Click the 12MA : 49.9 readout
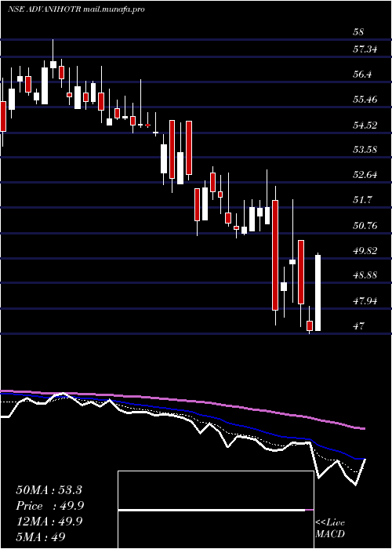392x549 pixels. pyautogui.click(x=49, y=521)
